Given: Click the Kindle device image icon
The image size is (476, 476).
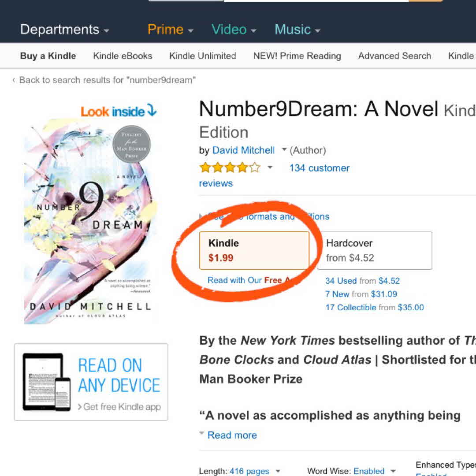Looking at the screenshot, I should click(x=46, y=382).
